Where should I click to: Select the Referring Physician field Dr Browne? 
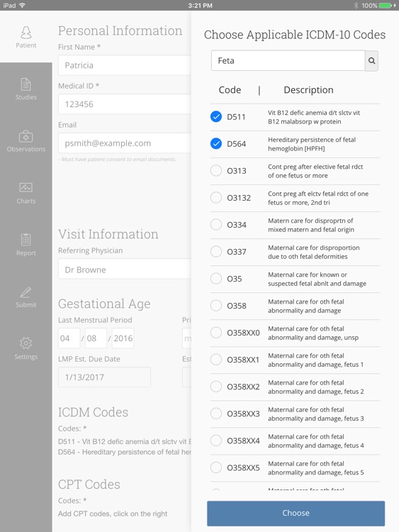[x=125, y=269]
